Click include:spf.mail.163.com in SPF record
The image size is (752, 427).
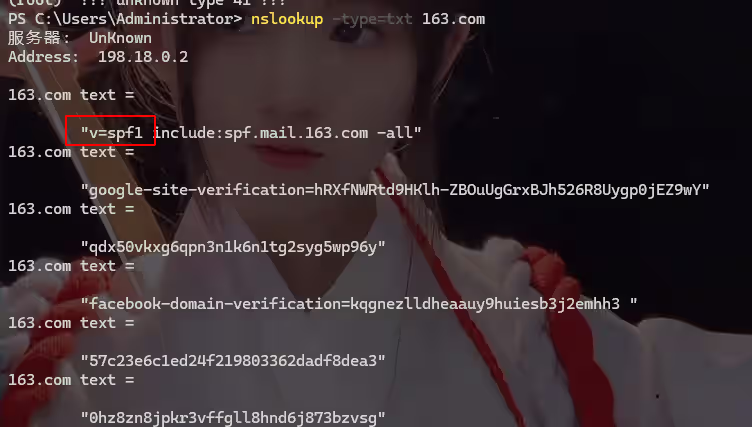260,132
